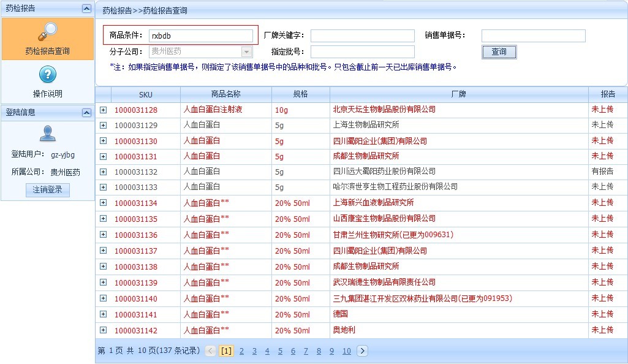
Task: Click the 注销登录 logout button
Action: coord(48,190)
